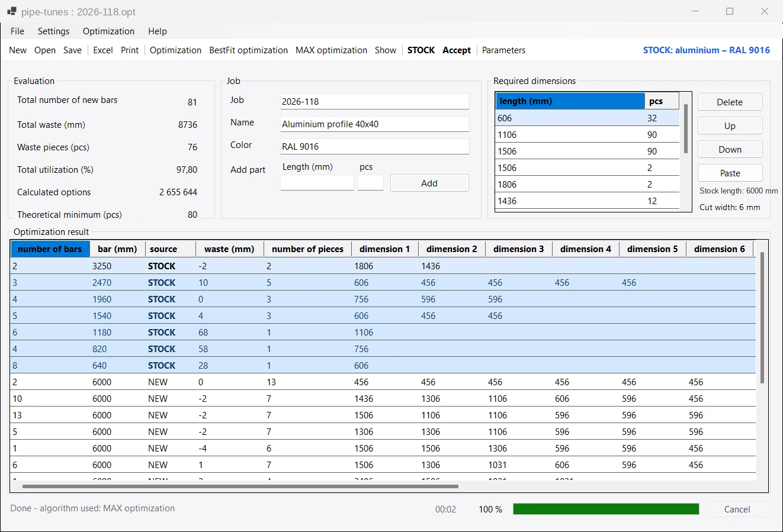Click the green progress bar
The height and width of the screenshot is (532, 783).
click(x=606, y=509)
